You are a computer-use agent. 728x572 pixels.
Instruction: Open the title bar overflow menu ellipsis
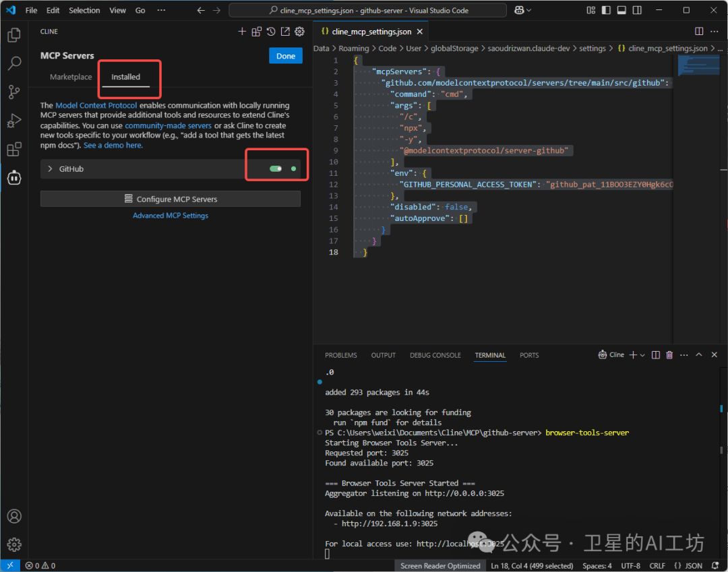(x=161, y=10)
